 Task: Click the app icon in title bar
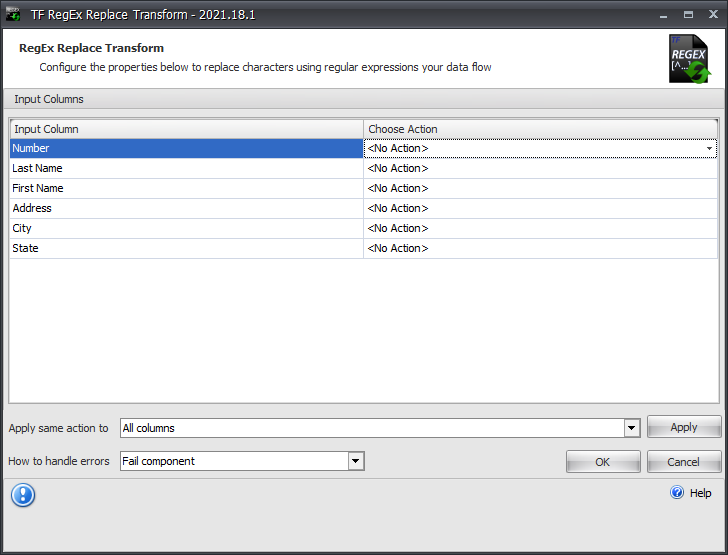pyautogui.click(x=13, y=14)
